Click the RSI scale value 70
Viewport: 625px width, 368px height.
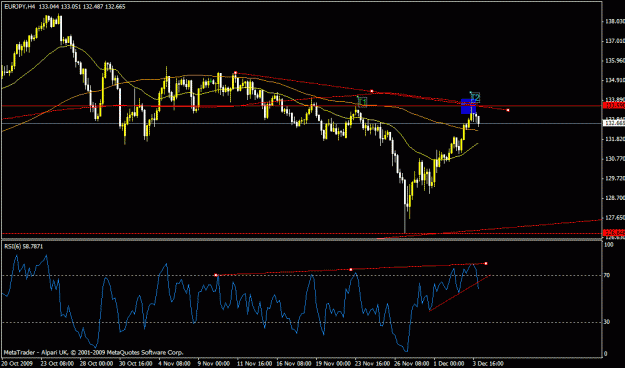click(608, 275)
